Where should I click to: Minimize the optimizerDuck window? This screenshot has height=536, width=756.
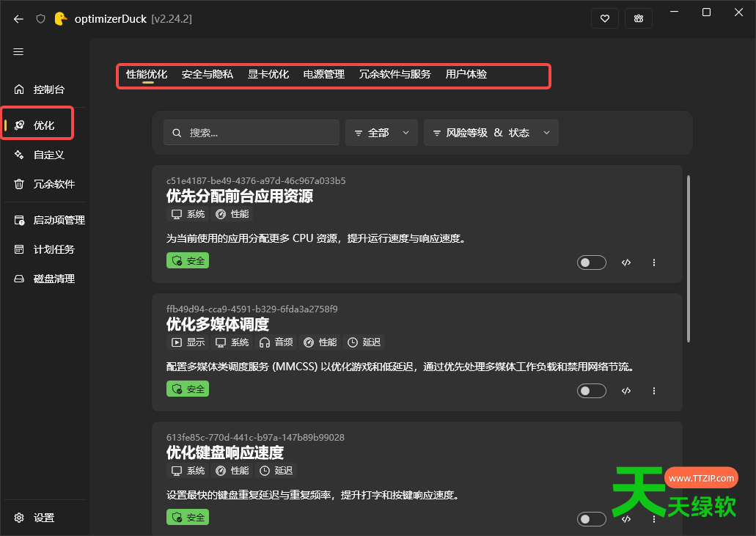[674, 12]
